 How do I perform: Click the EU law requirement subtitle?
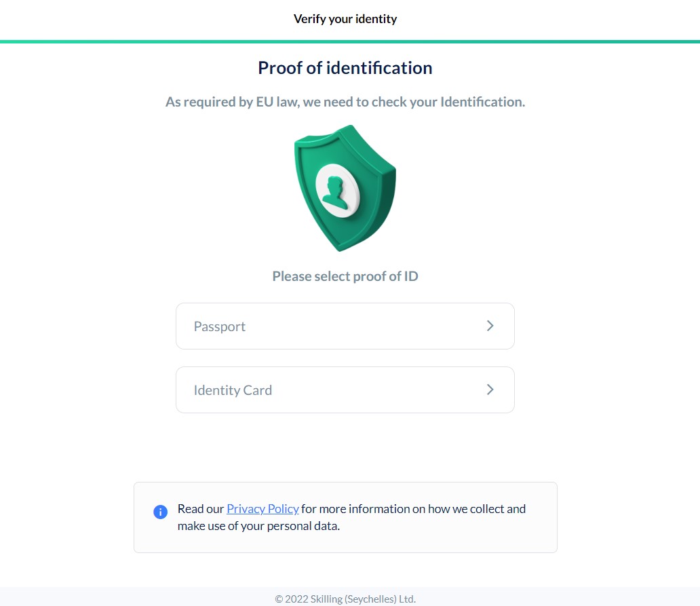[x=345, y=102]
